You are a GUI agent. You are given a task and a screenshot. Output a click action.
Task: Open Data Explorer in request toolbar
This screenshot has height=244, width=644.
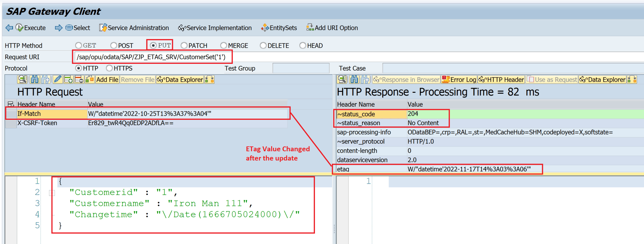(180, 80)
